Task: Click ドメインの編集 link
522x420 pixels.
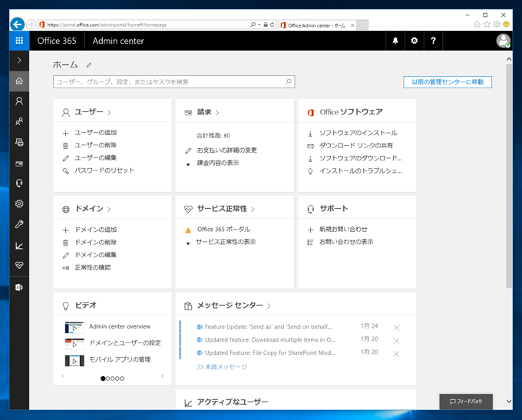Action: (x=95, y=255)
